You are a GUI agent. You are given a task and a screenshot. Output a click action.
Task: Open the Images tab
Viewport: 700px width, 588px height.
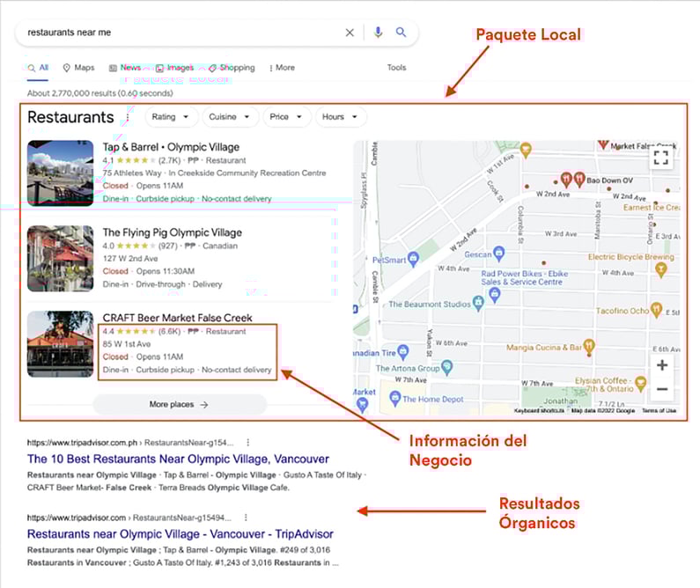[174, 68]
